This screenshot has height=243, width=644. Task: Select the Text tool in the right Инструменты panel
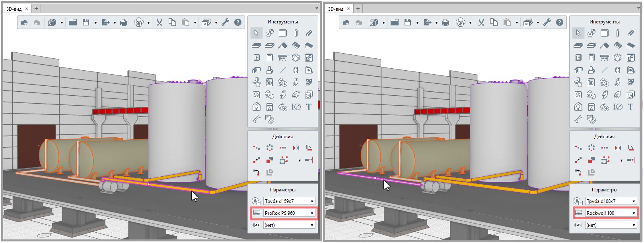pos(630,107)
